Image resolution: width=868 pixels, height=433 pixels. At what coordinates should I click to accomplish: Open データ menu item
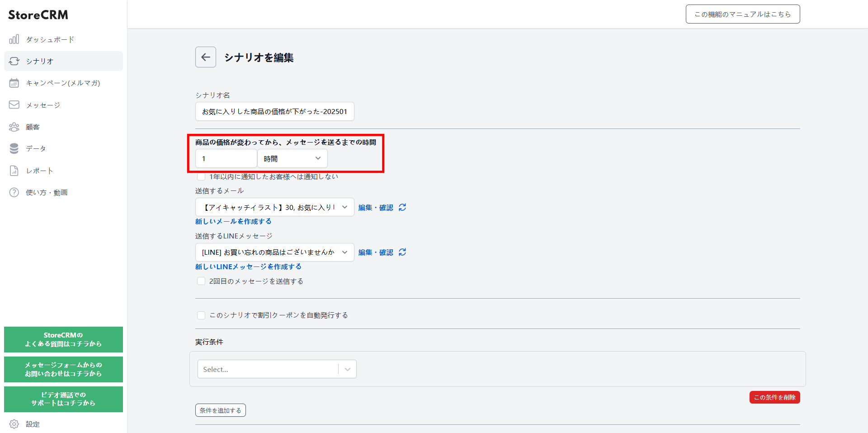(x=63, y=148)
